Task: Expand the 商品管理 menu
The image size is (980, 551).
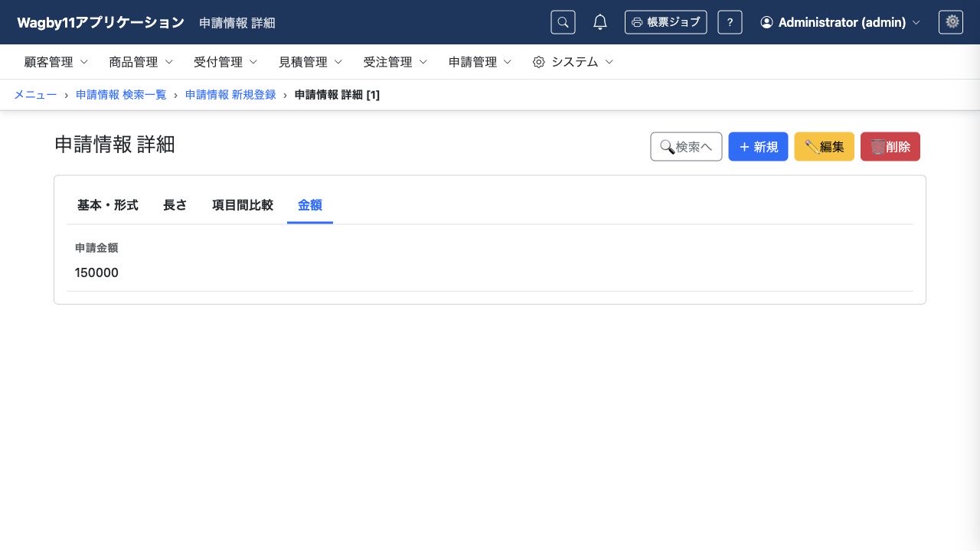Action: point(141,62)
